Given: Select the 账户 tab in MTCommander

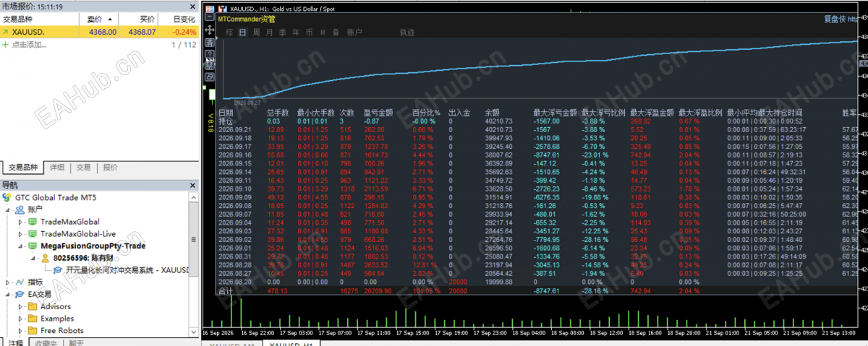Looking at the screenshot, I should [354, 32].
